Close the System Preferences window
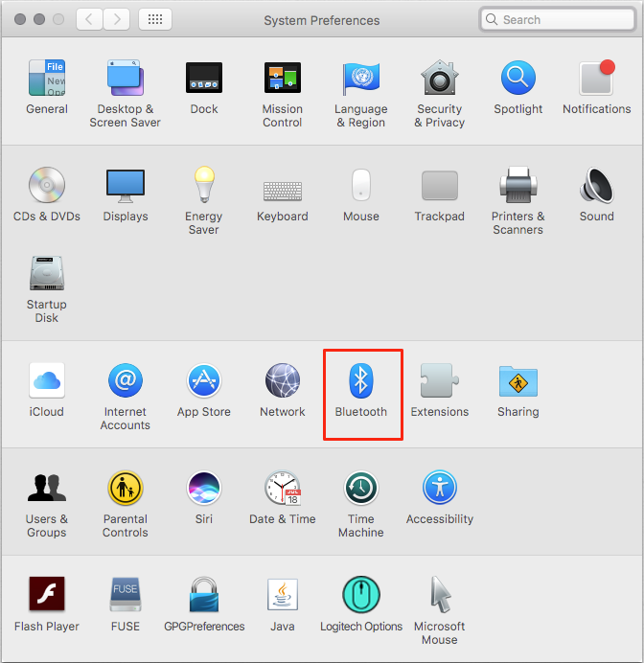This screenshot has height=663, width=644. coord(20,19)
